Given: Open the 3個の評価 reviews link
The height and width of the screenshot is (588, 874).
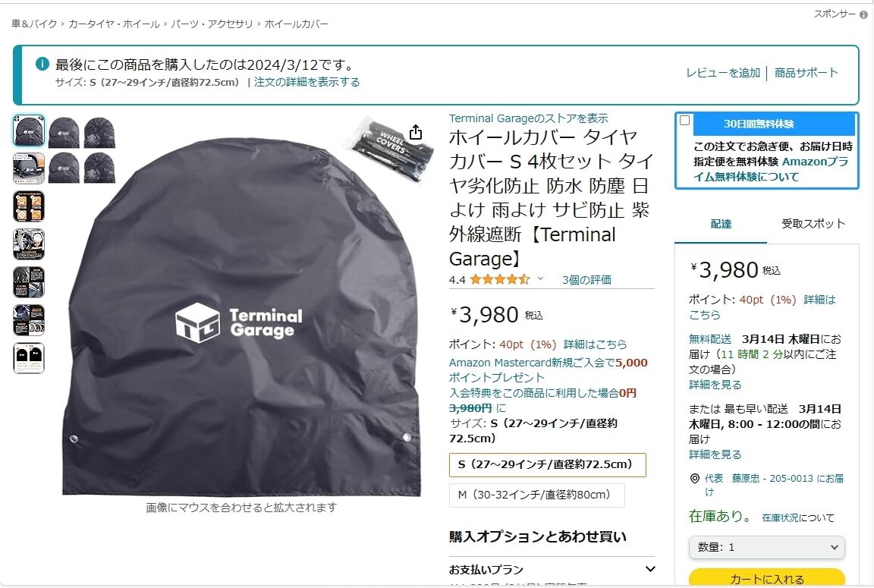Looking at the screenshot, I should (x=586, y=280).
